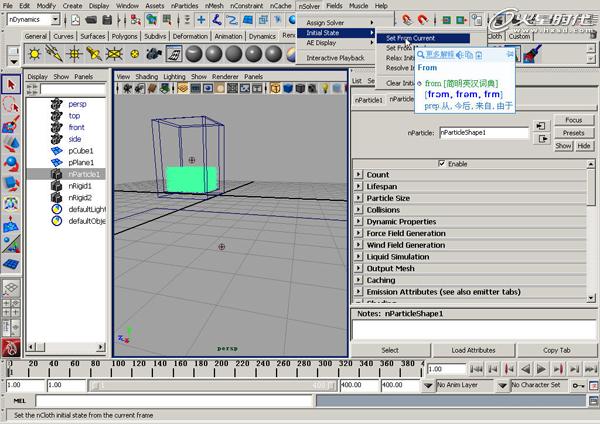The width and height of the screenshot is (600, 424).
Task: Open the No Anim Layer dropdown arrow
Action: (428, 385)
